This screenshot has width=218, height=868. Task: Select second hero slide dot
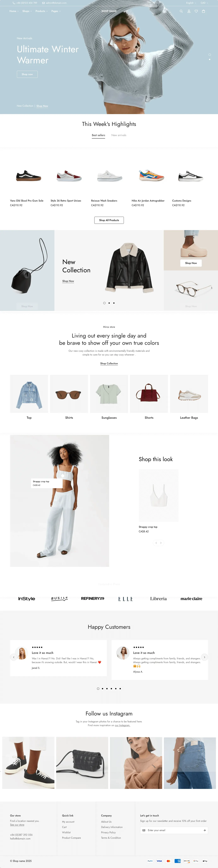(x=210, y=59)
